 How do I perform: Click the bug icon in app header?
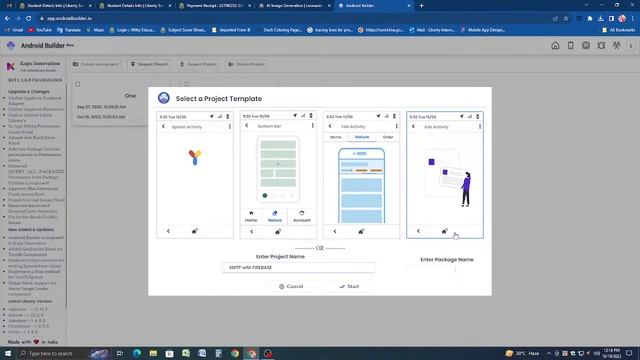point(601,45)
